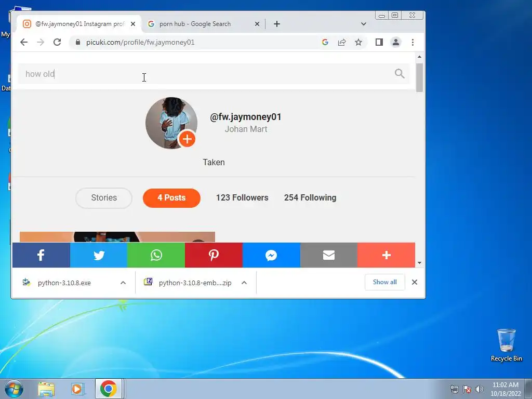
Task: Click the "Taken" bio text
Action: [214, 162]
